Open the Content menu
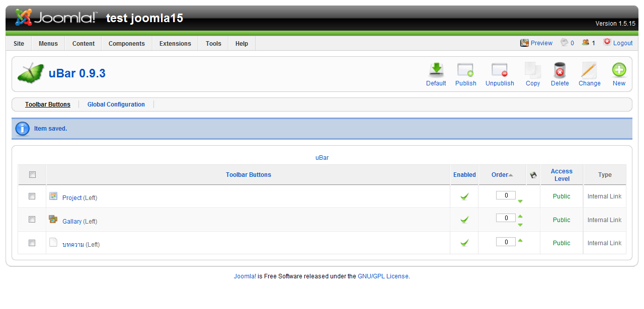644x309 pixels. coord(84,44)
